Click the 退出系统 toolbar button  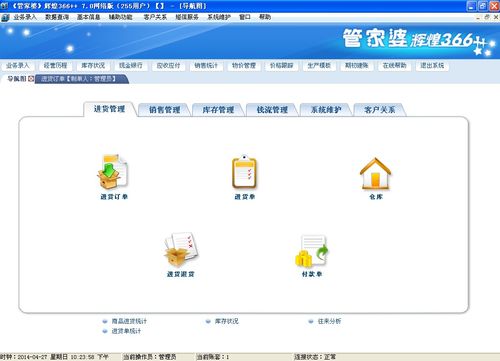(x=432, y=66)
